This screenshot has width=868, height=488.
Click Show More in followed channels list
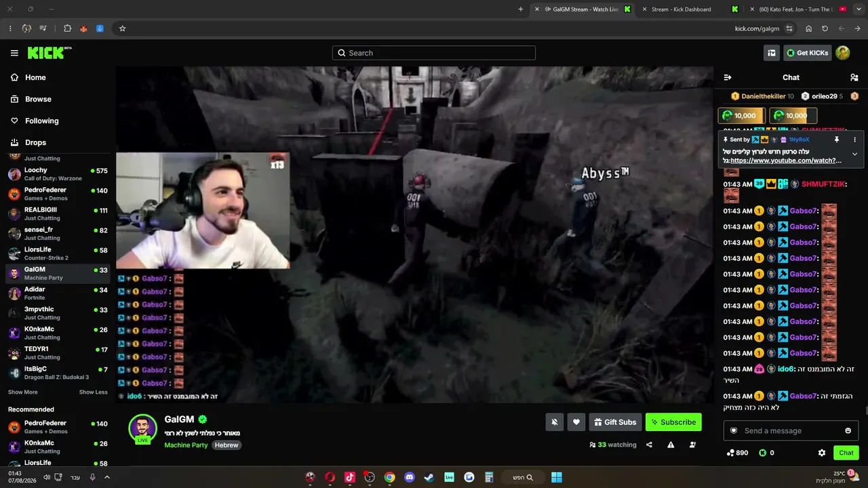pyautogui.click(x=23, y=392)
